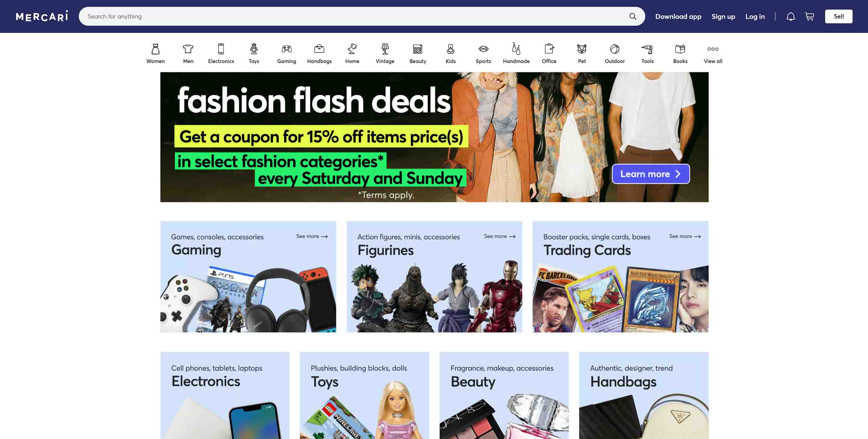Select the Gaming controller icon
This screenshot has width=868, height=439.
click(286, 49)
